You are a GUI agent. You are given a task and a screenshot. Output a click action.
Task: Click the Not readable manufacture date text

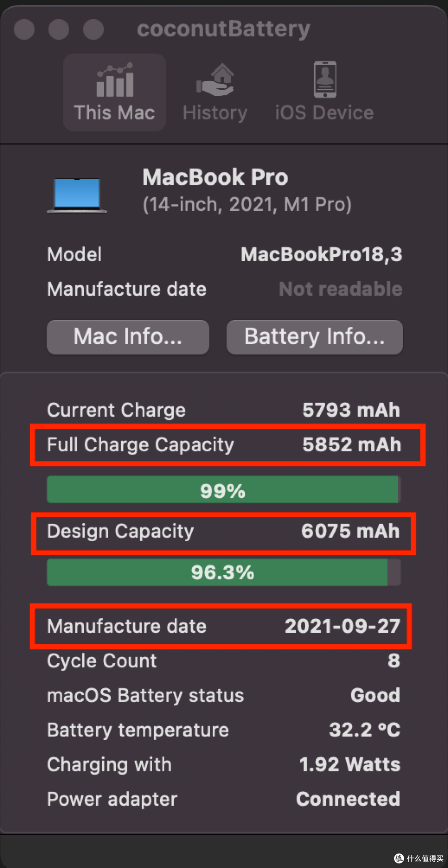point(341,289)
